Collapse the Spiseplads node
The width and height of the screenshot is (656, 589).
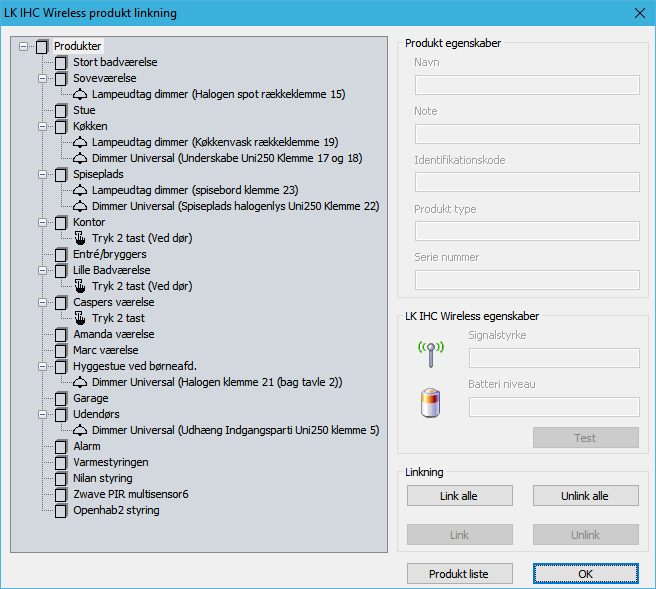point(42,174)
